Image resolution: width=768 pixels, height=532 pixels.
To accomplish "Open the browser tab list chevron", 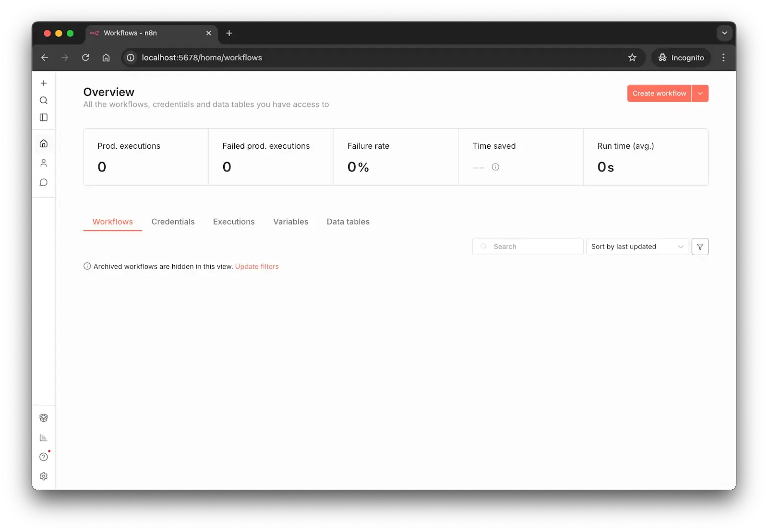I will (724, 33).
